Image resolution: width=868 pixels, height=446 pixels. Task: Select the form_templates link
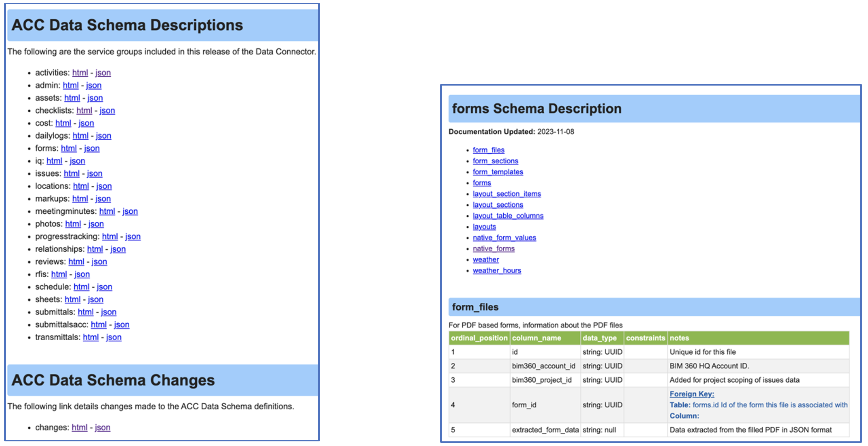pyautogui.click(x=498, y=172)
